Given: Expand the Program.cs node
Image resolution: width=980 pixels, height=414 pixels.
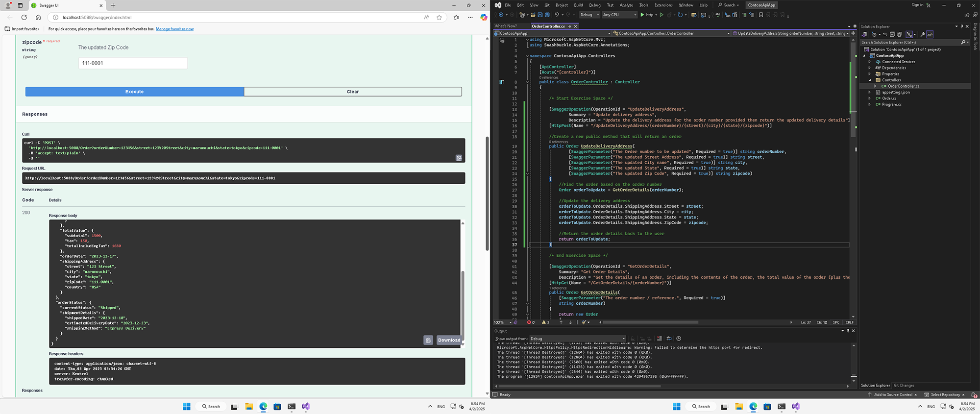Looking at the screenshot, I should [870, 104].
